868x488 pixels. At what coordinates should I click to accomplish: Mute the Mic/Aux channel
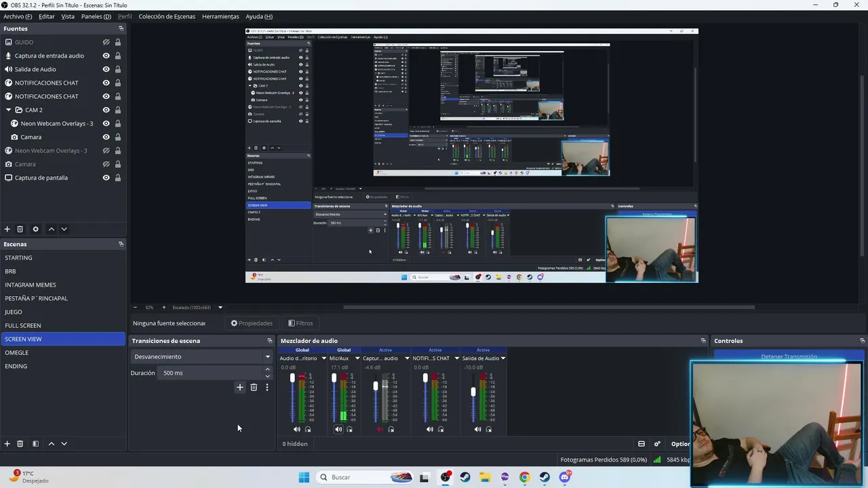(x=338, y=429)
